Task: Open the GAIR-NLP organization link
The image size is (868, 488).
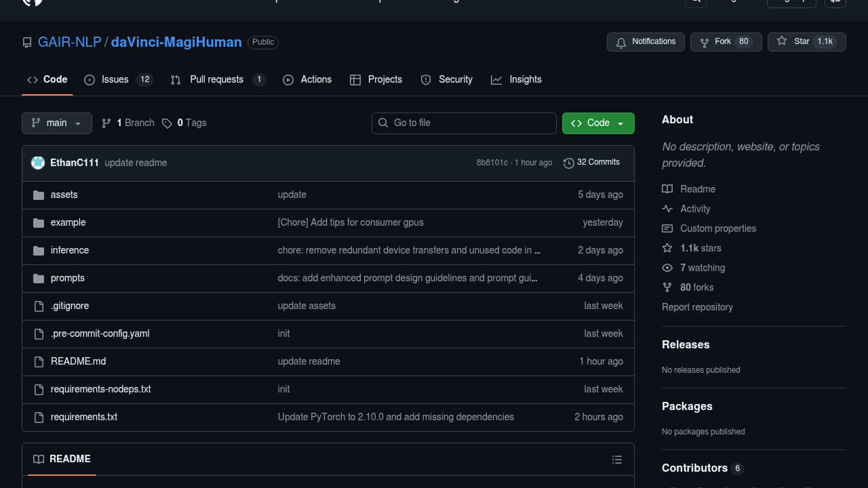Action: click(x=70, y=42)
